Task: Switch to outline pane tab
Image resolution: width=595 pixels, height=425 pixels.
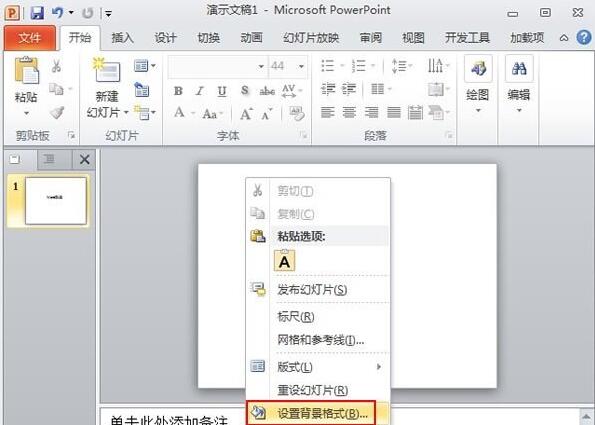Action: point(49,159)
